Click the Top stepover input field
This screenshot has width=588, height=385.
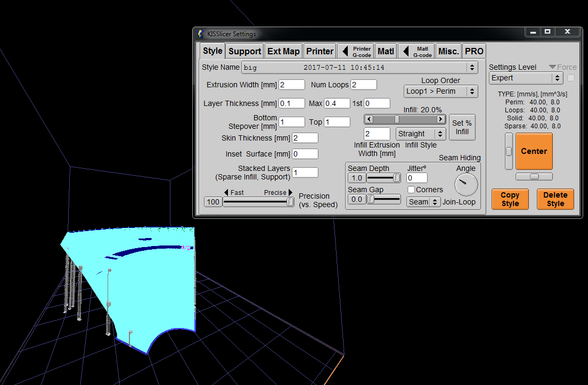[337, 122]
